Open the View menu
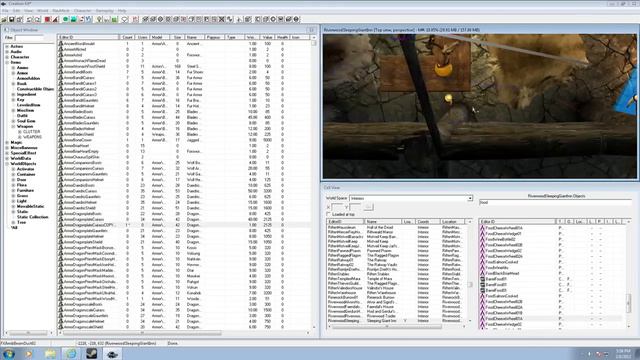 pos(29,11)
